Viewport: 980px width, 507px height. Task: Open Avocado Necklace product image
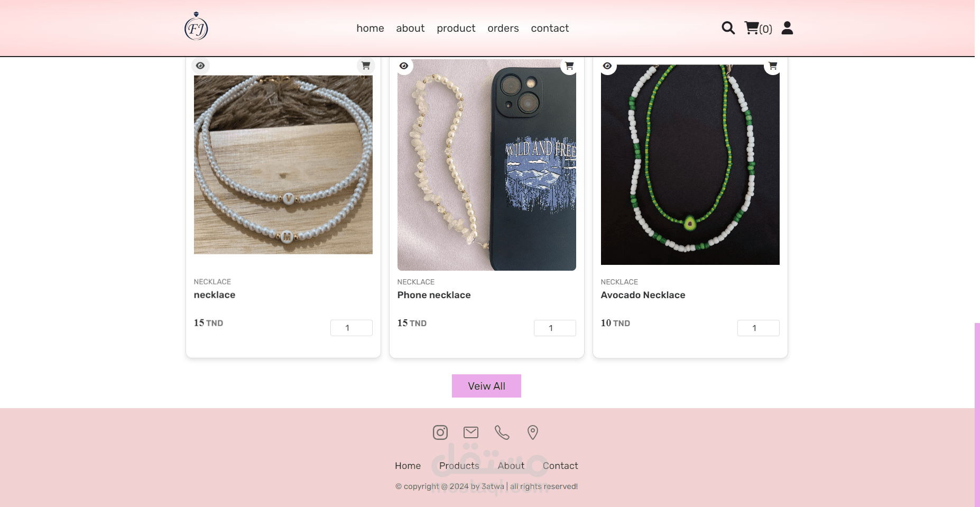tap(690, 165)
